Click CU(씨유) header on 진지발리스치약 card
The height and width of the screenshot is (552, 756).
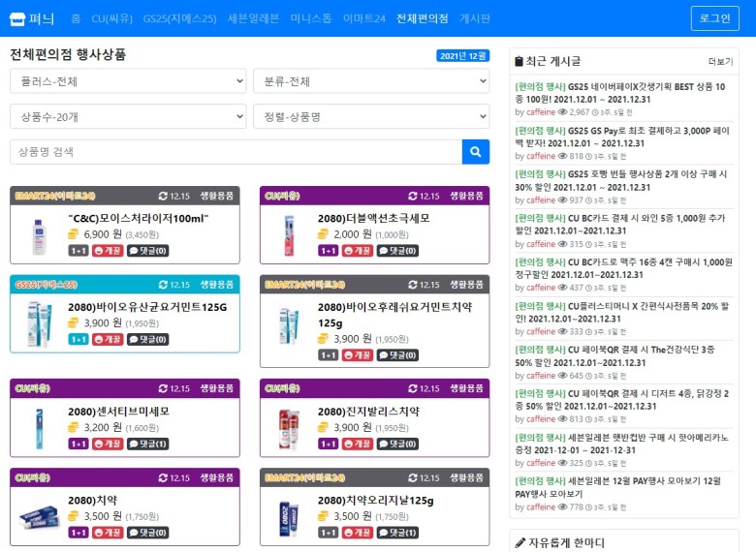(x=283, y=388)
